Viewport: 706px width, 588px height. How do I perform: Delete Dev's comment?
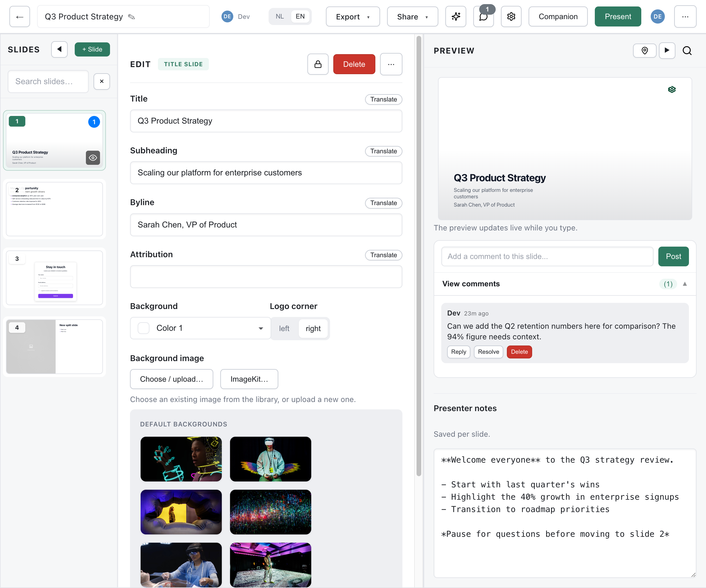(x=519, y=352)
